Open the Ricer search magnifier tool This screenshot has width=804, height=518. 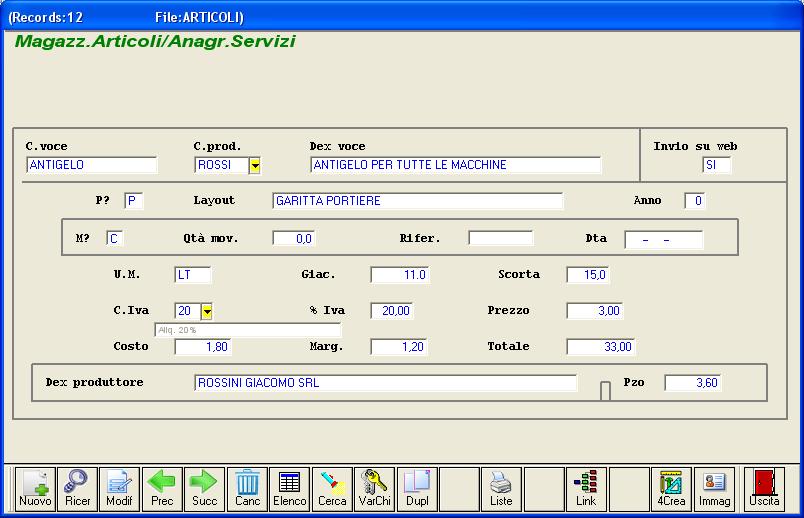pyautogui.click(x=77, y=489)
